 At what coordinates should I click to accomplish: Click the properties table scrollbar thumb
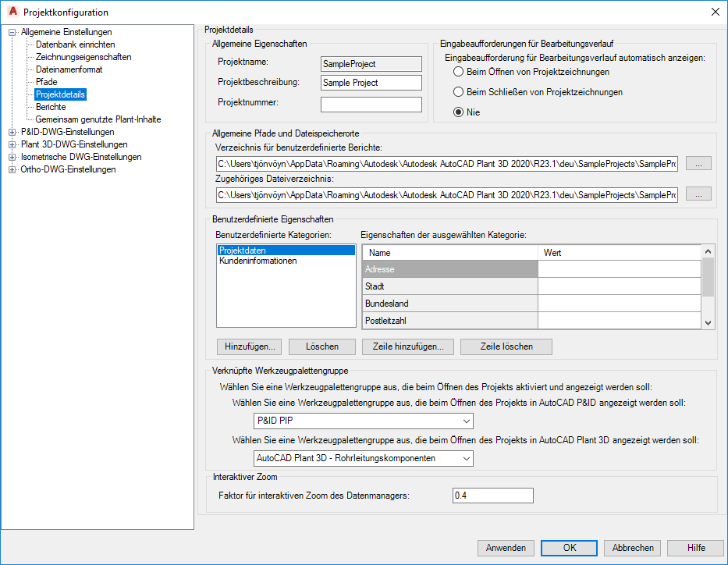pos(708,277)
